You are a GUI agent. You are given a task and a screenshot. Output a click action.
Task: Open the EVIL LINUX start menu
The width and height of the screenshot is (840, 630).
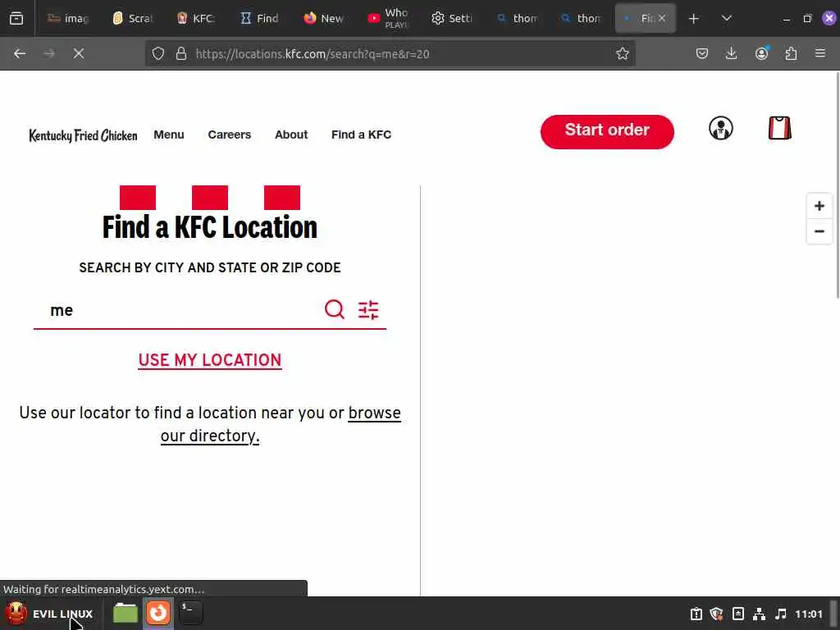tap(49, 614)
